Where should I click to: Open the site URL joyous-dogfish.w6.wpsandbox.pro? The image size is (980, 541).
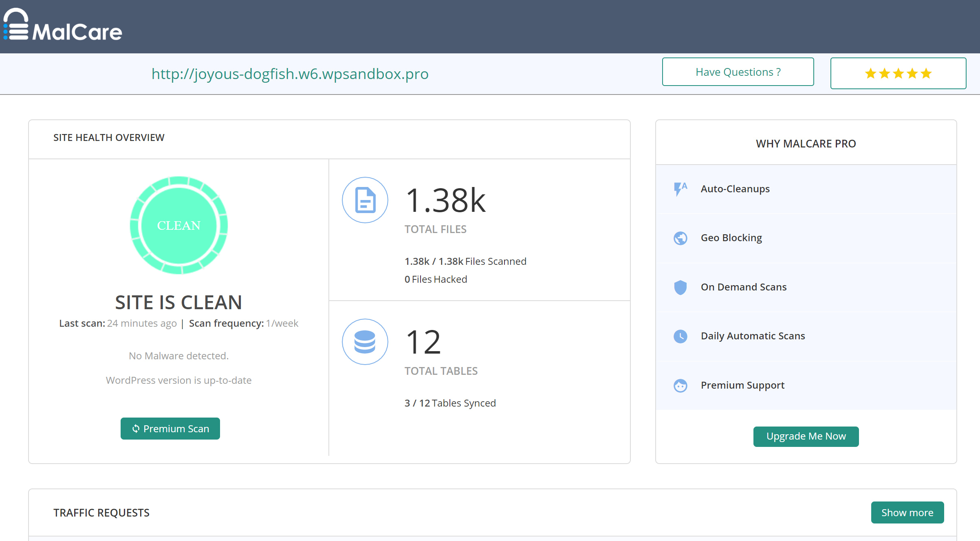[x=290, y=74]
